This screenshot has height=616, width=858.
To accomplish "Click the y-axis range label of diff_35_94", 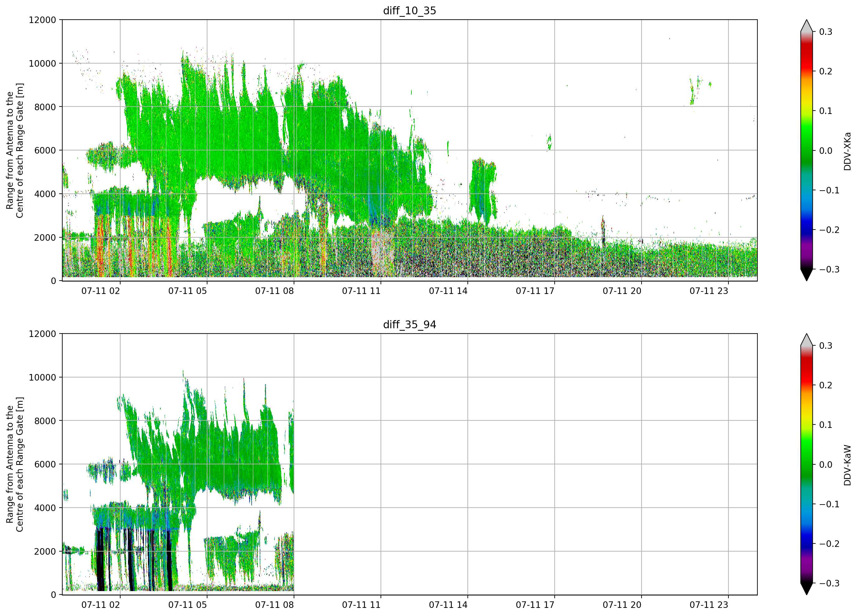I will click(x=15, y=464).
